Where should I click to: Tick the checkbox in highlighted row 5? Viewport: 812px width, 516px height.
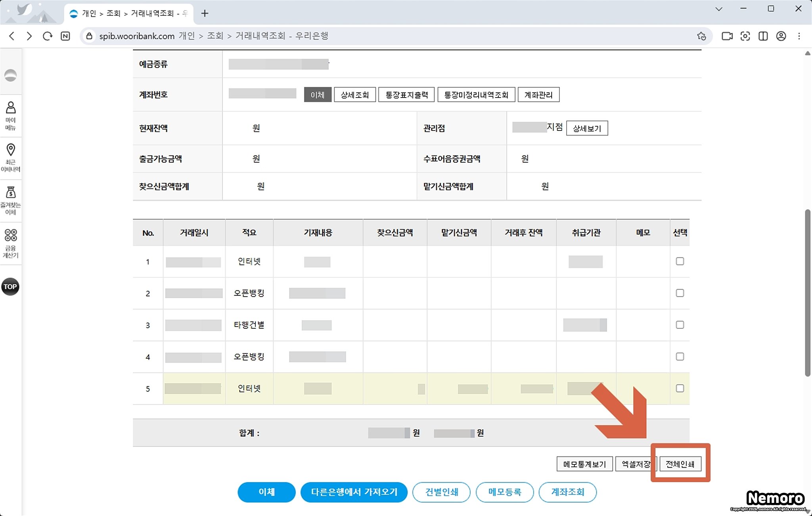coord(680,388)
